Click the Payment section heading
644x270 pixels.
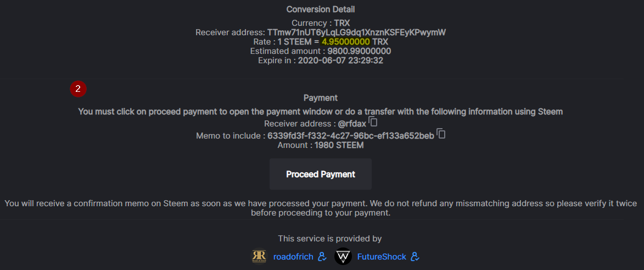pos(321,98)
